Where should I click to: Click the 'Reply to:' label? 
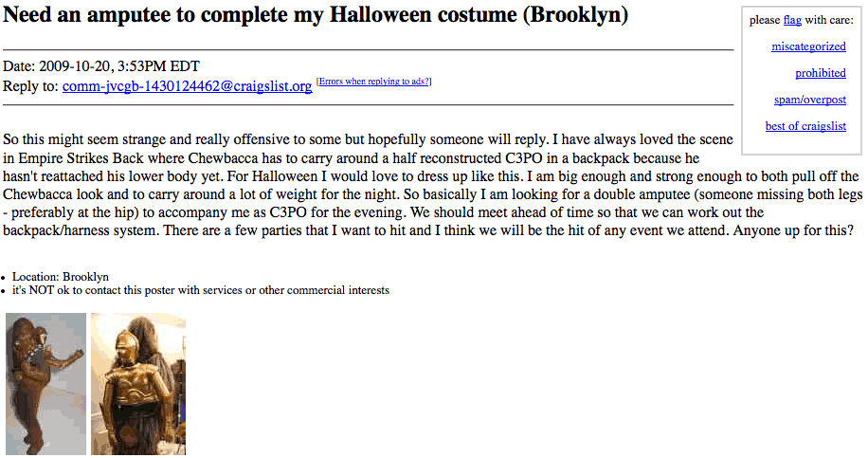(31, 86)
